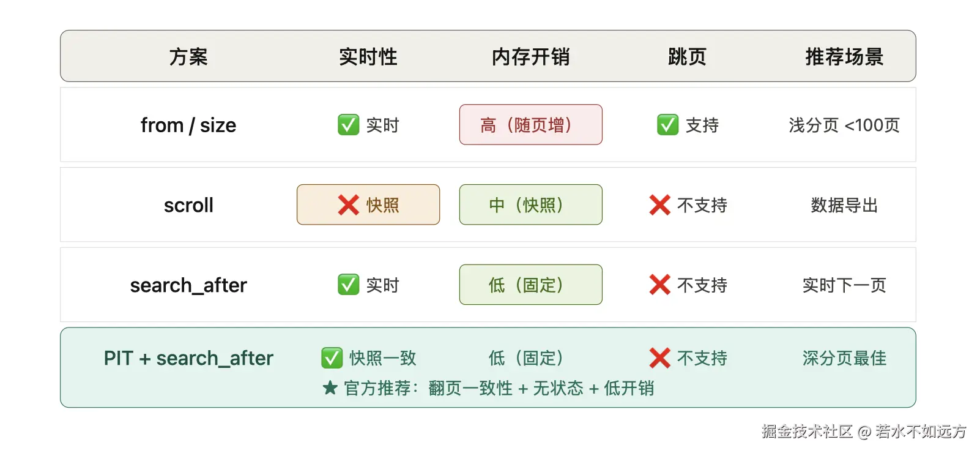Screen dimensions: 980x453
Task: Click the 推荐场景 column header
Action: (x=844, y=57)
